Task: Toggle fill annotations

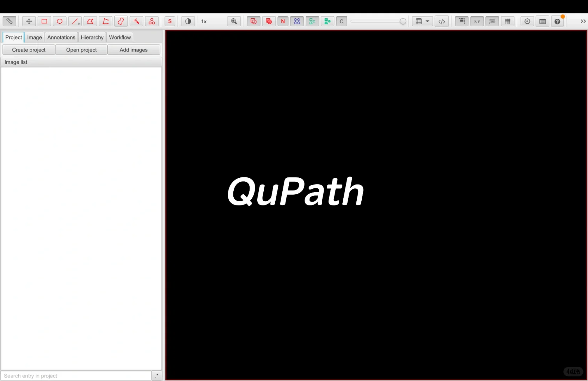Action: (x=269, y=22)
